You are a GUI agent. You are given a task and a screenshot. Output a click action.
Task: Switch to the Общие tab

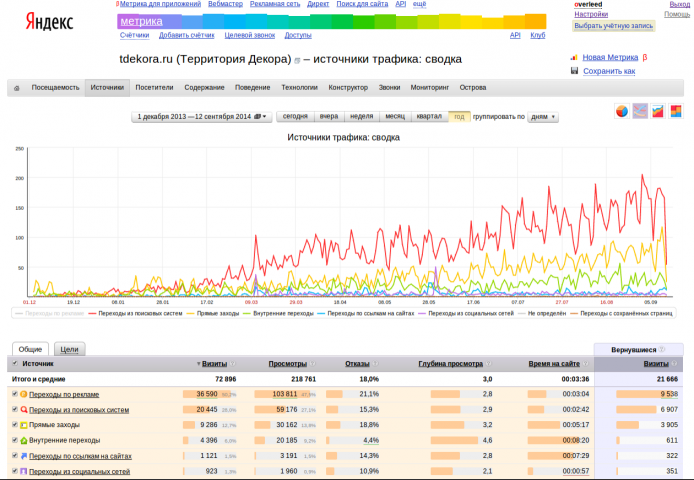[30, 349]
